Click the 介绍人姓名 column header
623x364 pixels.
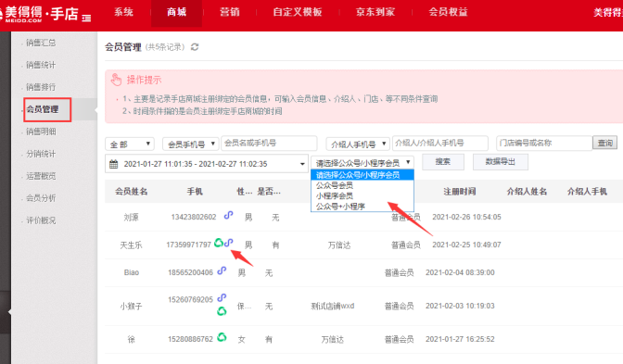(x=527, y=192)
